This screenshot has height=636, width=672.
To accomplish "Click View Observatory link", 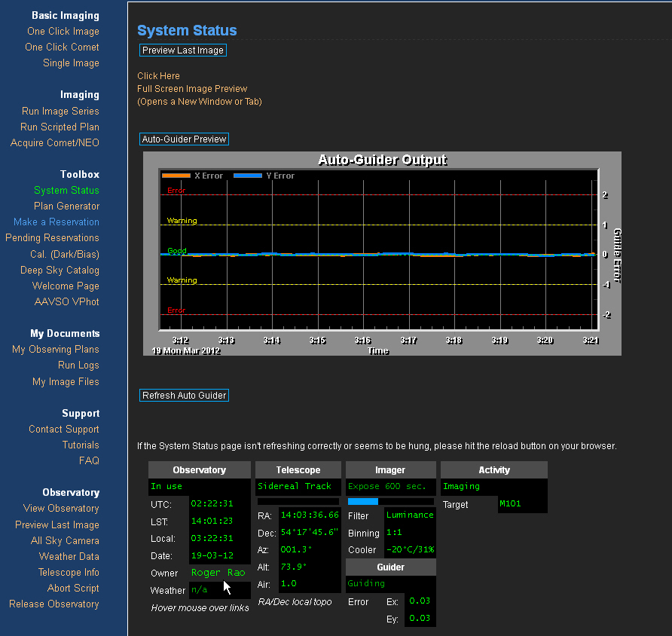I will click(x=61, y=509).
